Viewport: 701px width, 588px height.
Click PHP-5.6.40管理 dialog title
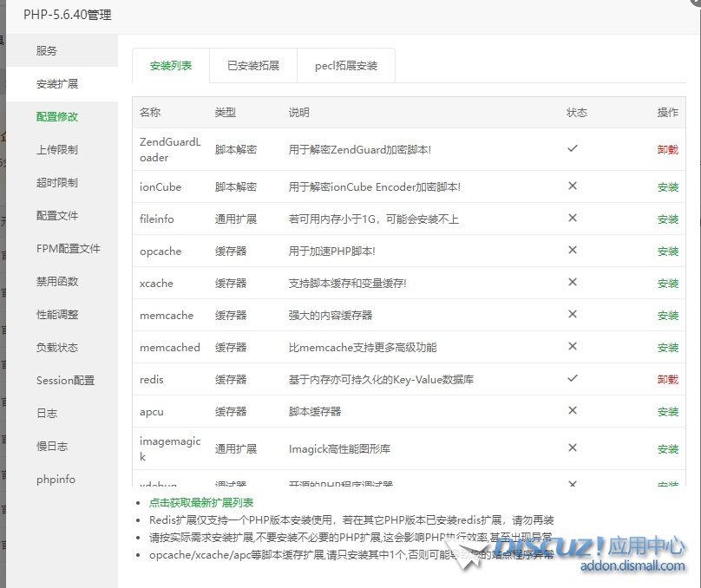pos(68,15)
